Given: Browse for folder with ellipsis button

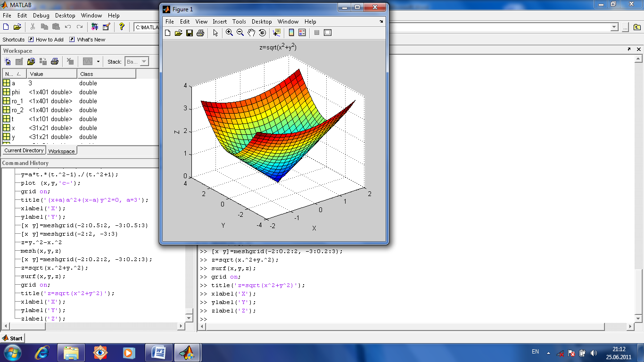Looking at the screenshot, I should point(625,27).
